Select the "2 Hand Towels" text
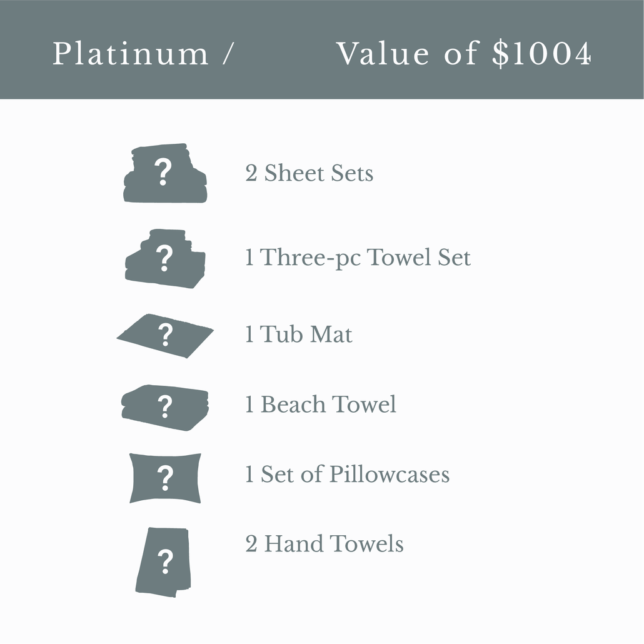This screenshot has width=644, height=644. (324, 544)
